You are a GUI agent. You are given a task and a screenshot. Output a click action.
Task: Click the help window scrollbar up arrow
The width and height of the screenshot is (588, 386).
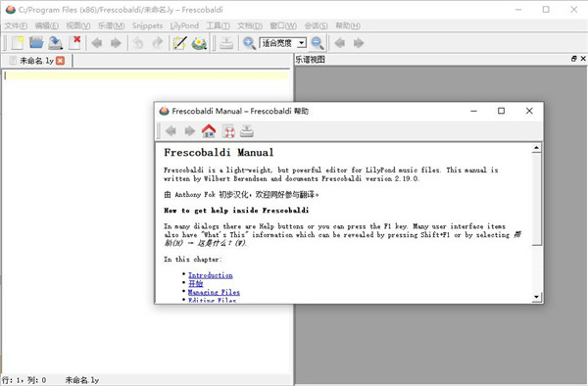[x=537, y=148]
